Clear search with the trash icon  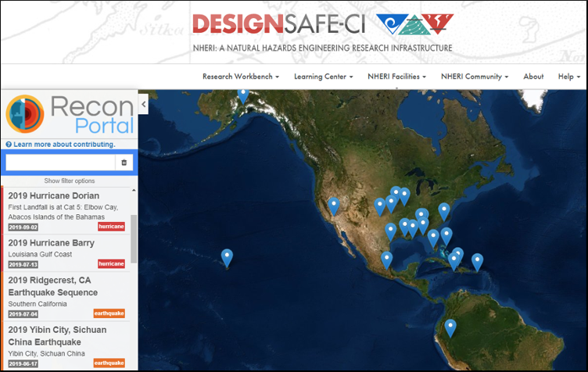124,163
